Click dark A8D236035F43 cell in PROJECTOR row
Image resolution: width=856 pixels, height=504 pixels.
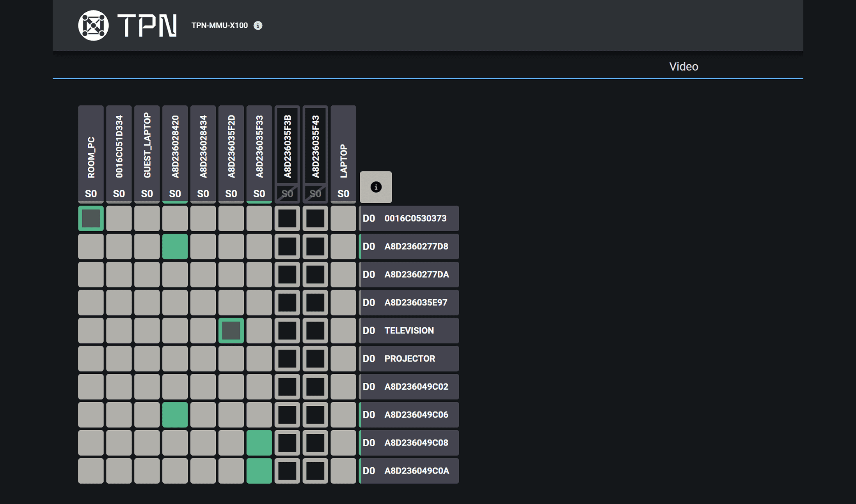[315, 358]
